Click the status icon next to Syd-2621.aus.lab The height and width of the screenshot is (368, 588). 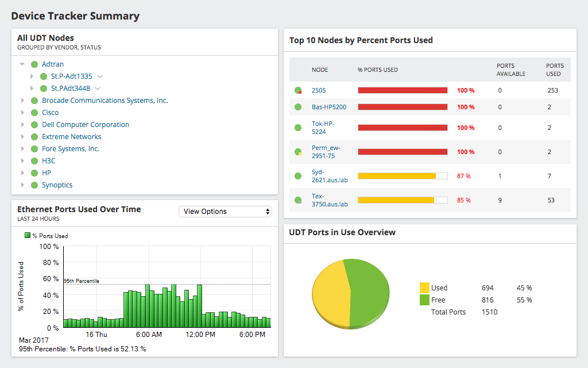tap(299, 175)
